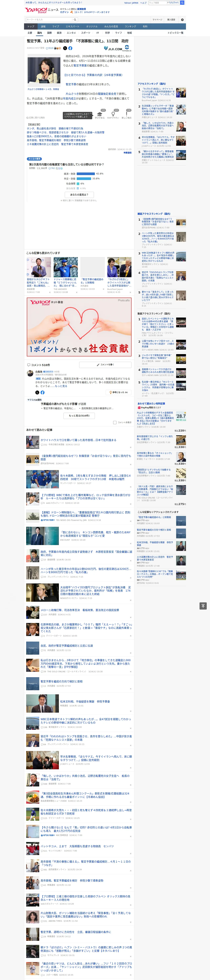This screenshot has height=980, width=210.
Task: Click the web search magnifier button at top
Action: pos(182,3)
